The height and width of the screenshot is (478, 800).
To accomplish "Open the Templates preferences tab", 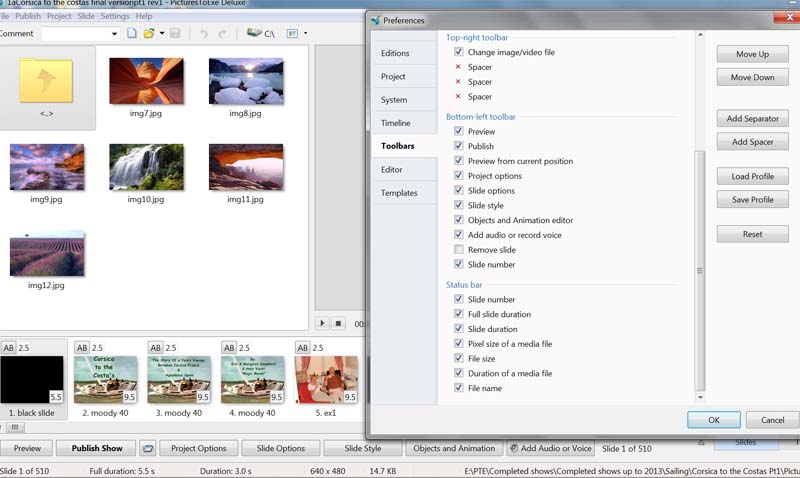I will (x=405, y=193).
